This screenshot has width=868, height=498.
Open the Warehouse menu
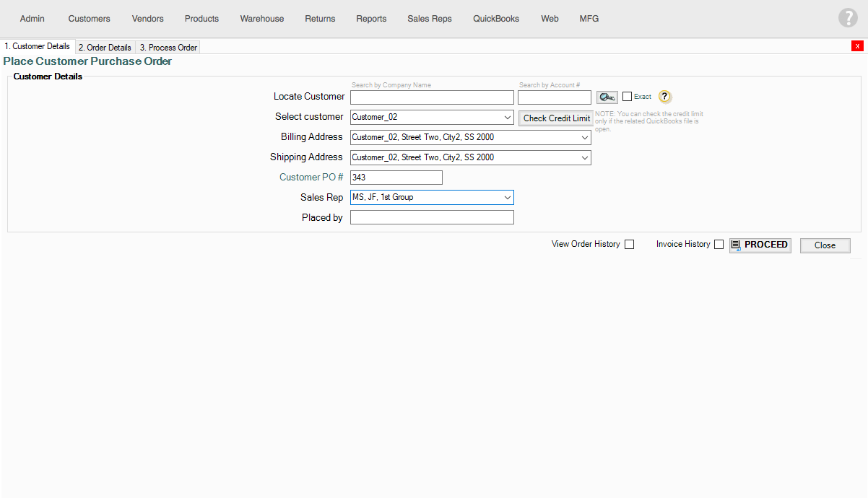262,19
